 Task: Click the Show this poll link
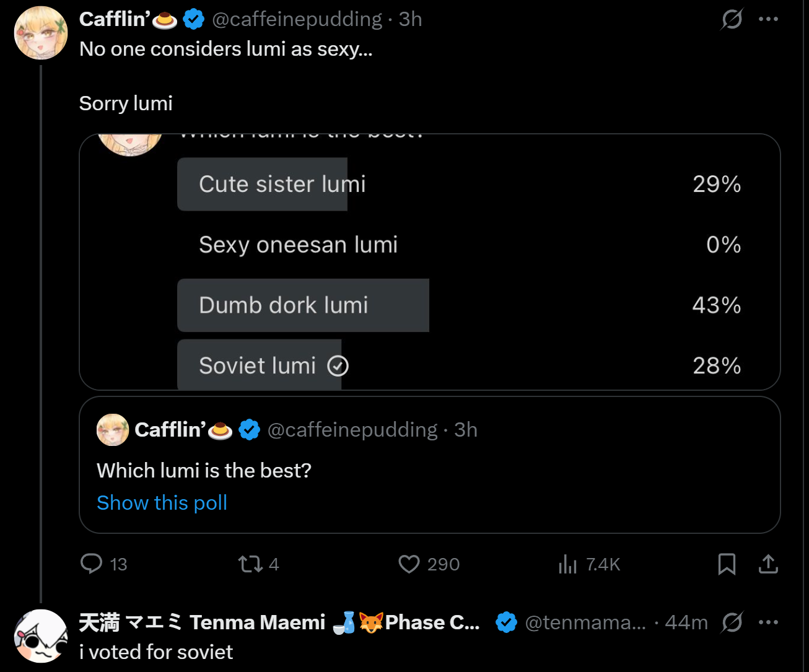point(162,503)
